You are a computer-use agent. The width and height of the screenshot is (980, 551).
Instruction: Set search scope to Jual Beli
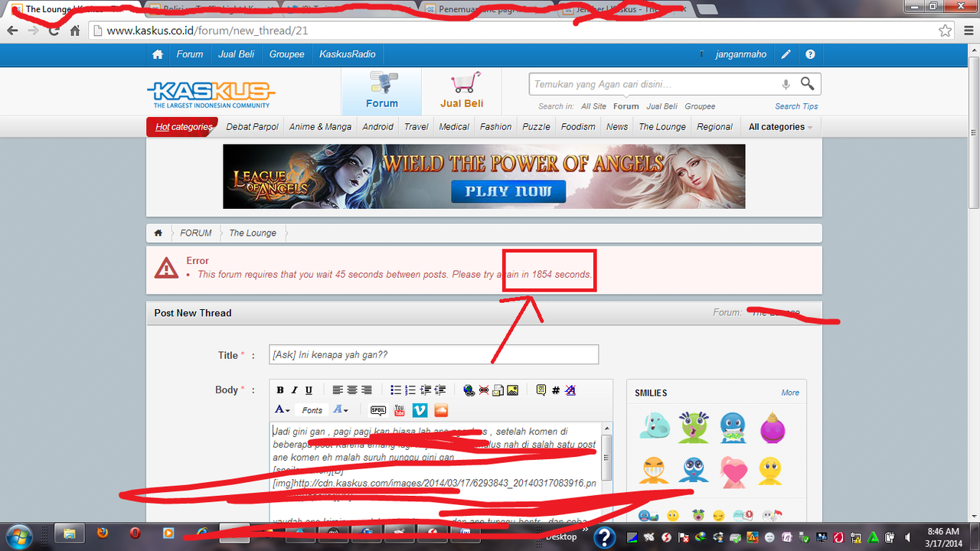pyautogui.click(x=661, y=106)
